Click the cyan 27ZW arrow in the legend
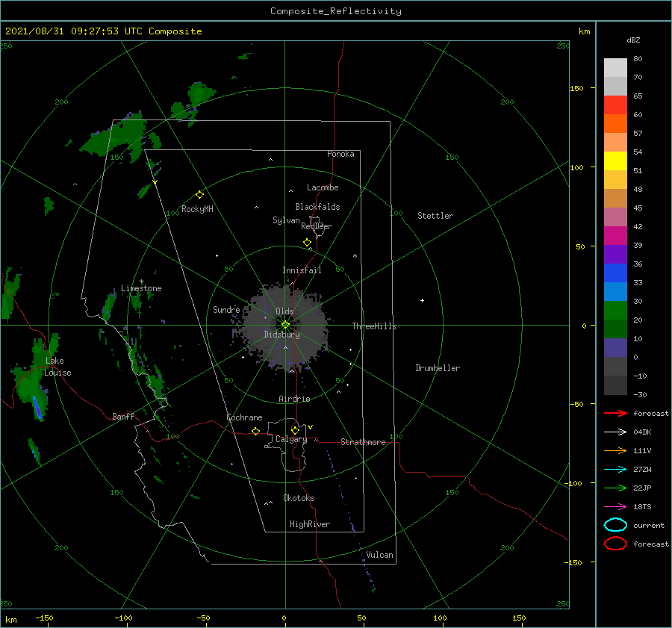Viewport: 672px width, 628px height. [x=615, y=470]
